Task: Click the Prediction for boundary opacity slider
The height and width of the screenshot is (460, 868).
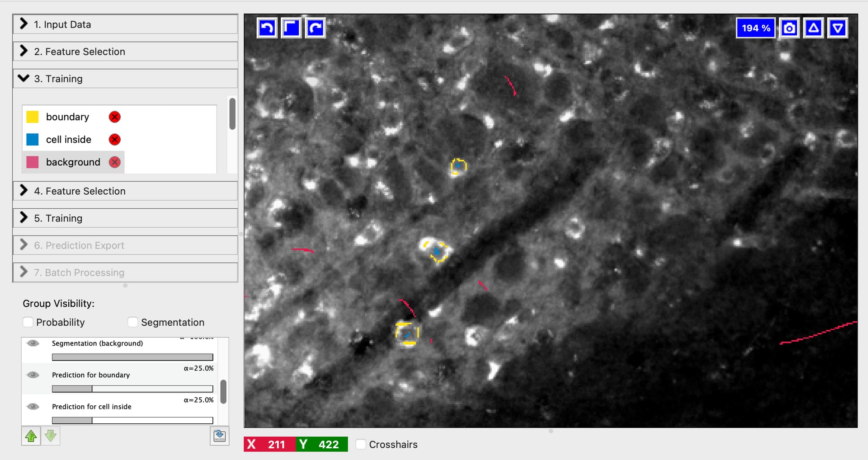Action: (132, 389)
